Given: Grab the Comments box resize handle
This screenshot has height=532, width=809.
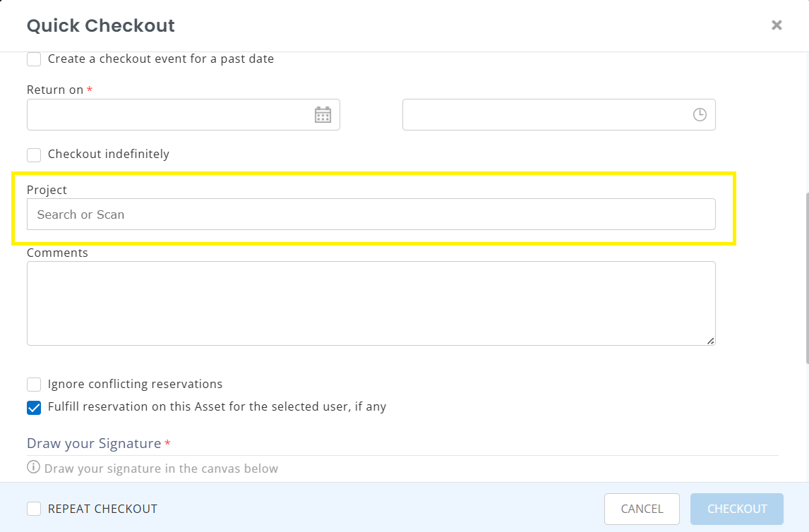Looking at the screenshot, I should (x=710, y=341).
